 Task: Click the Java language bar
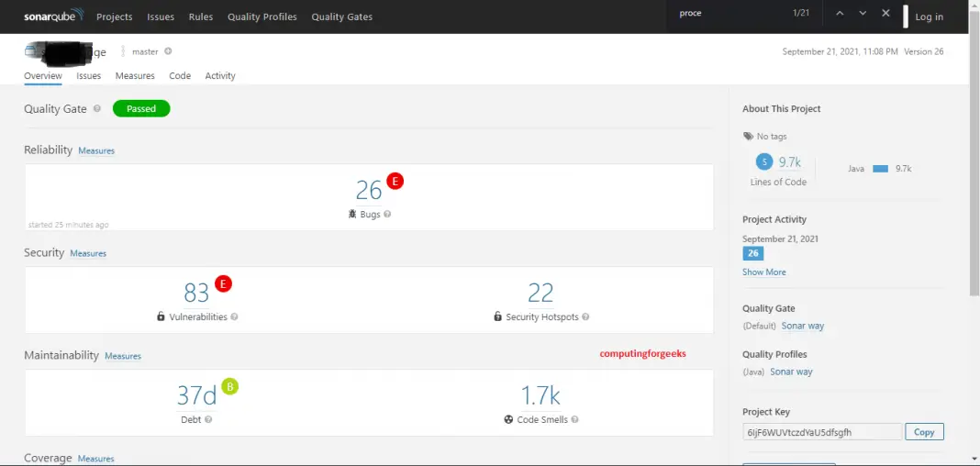(881, 169)
